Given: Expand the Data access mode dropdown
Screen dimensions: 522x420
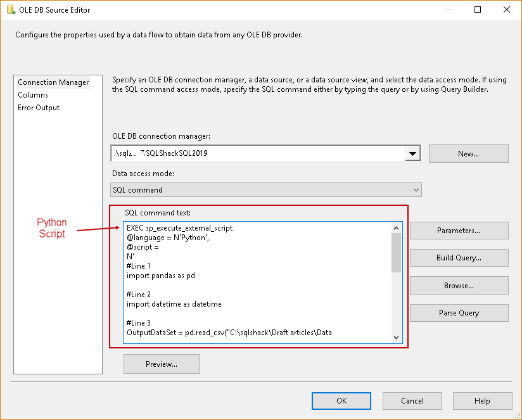Looking at the screenshot, I should coord(416,189).
